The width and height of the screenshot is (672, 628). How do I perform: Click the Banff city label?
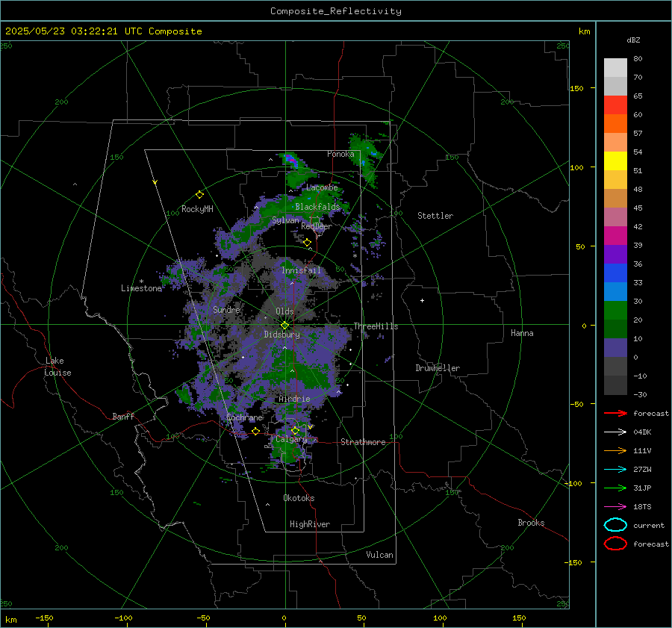coord(123,416)
